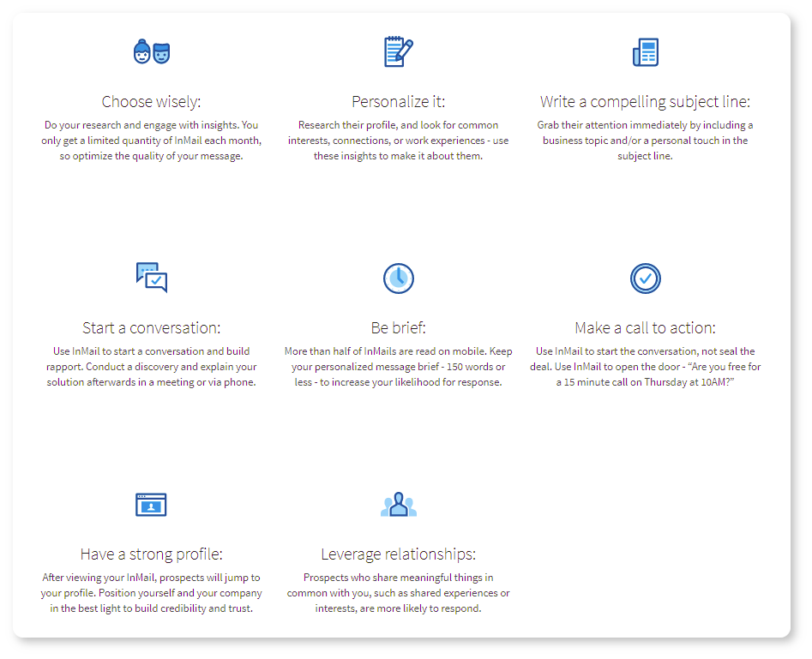
Task: Click line 'a 15 minute call on Thursday at 10AM?'
Action: click(646, 382)
